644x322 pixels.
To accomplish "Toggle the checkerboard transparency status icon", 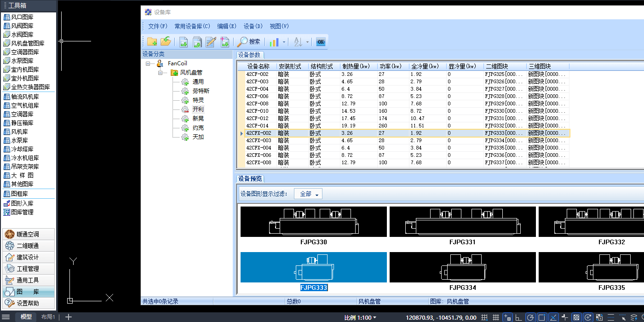I will click(x=576, y=317).
